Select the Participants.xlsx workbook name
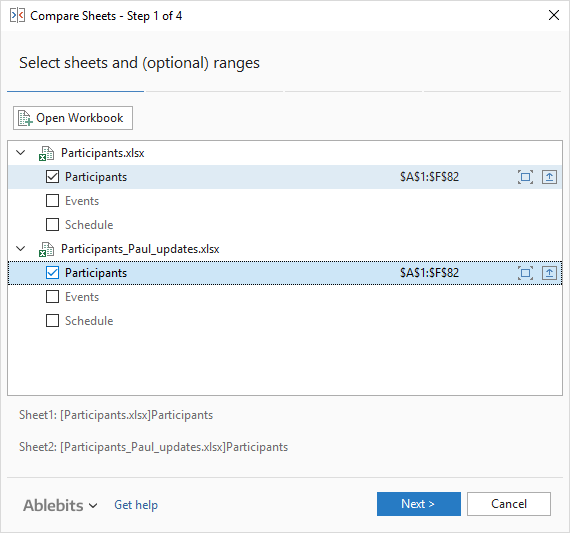 [103, 153]
